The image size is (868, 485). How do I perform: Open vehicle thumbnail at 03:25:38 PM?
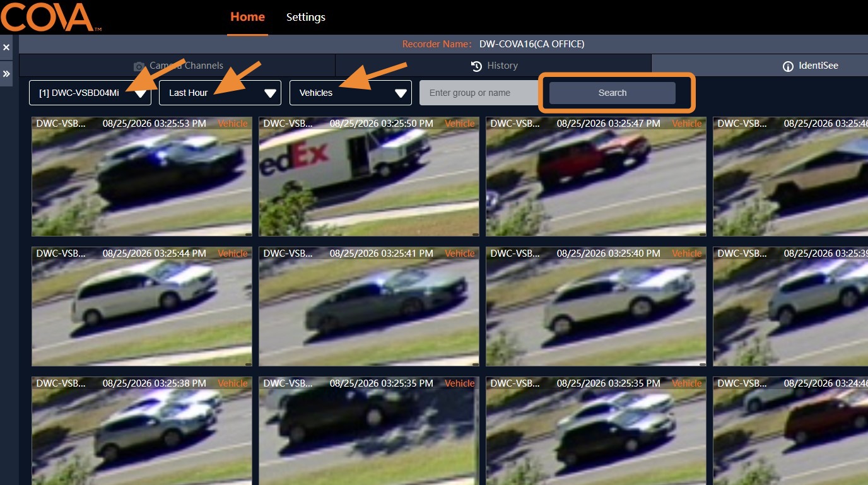(142, 431)
